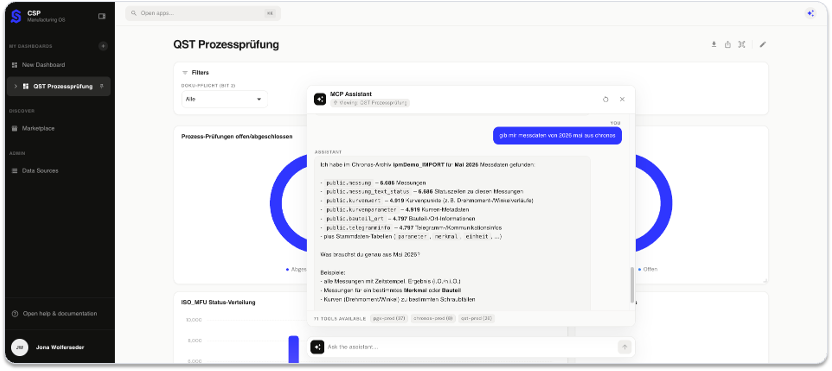Collapse the sidebar panel toggle icon

pyautogui.click(x=102, y=16)
